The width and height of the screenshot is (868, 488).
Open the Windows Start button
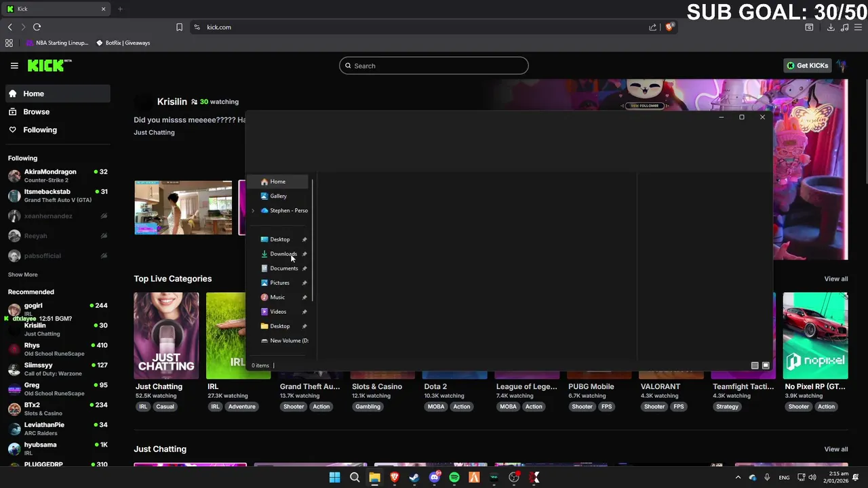tap(334, 478)
